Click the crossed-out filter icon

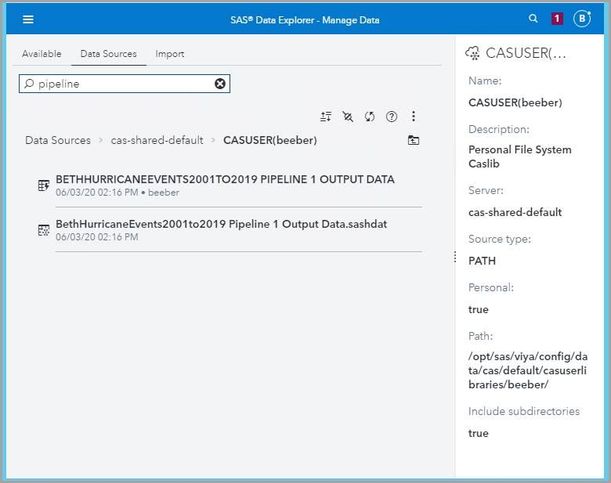pyautogui.click(x=348, y=116)
